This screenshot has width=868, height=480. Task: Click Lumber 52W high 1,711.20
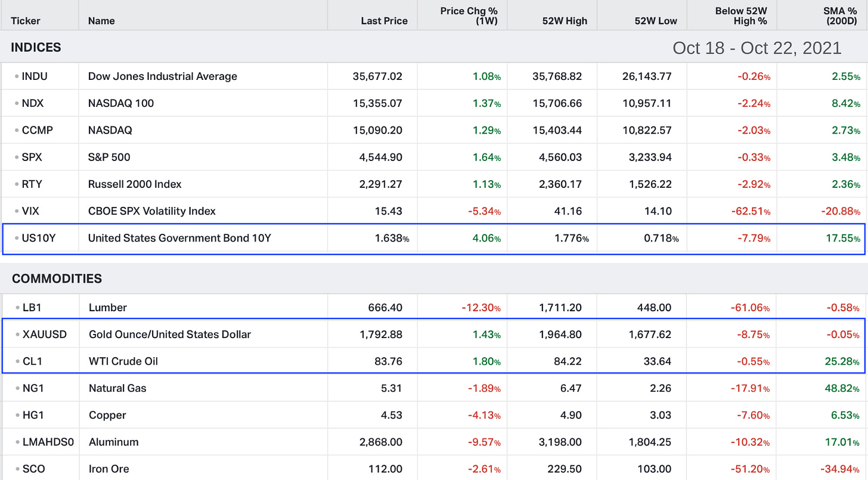click(560, 308)
